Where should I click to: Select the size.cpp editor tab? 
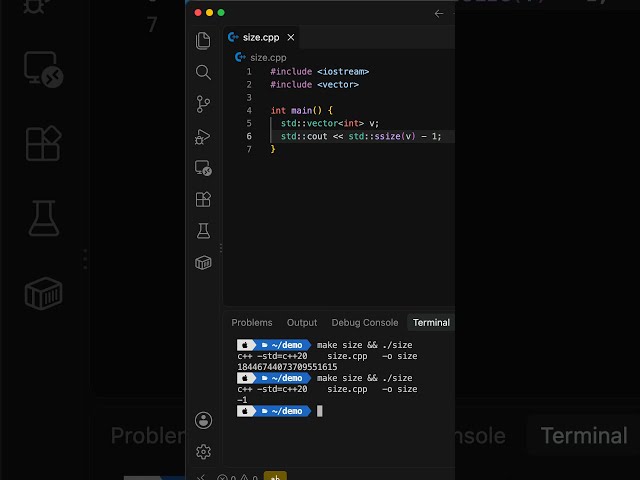(x=261, y=38)
